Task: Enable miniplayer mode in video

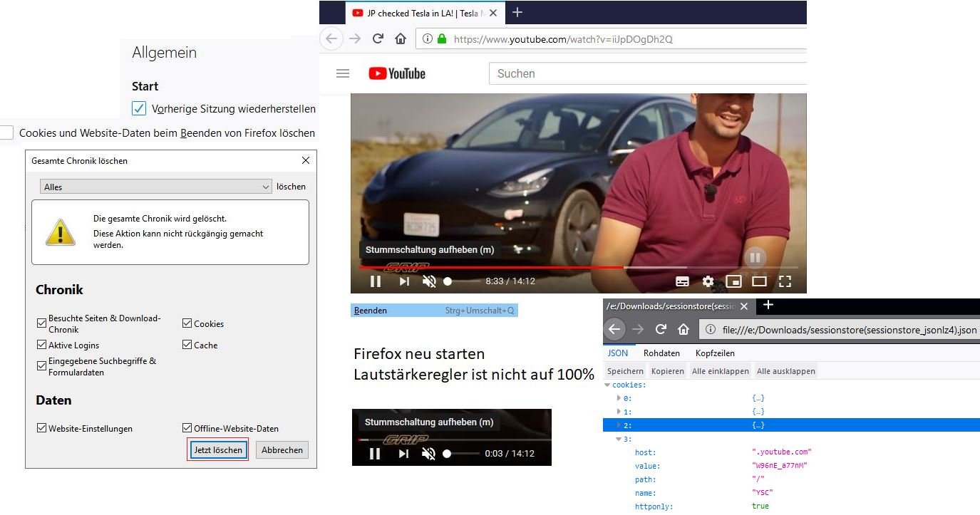Action: click(733, 281)
